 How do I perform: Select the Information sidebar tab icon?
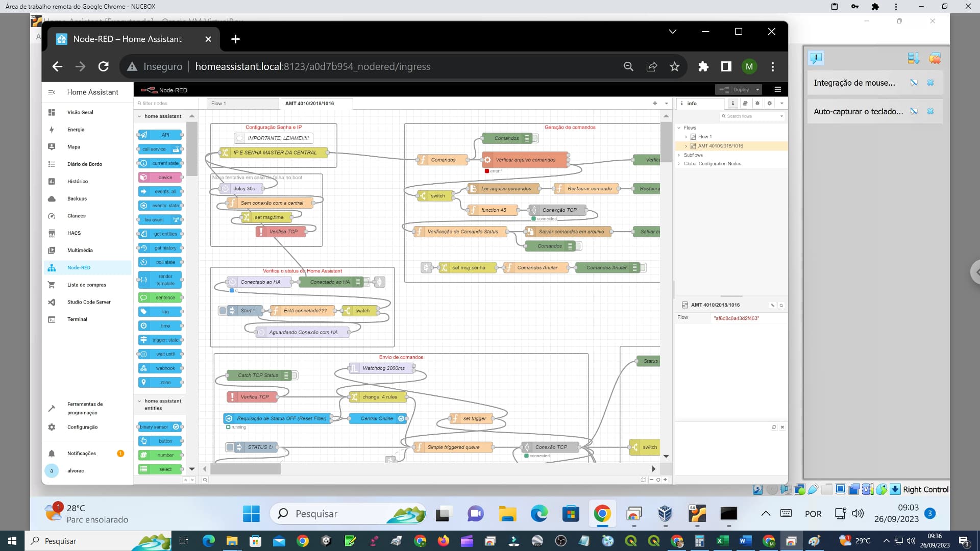(x=733, y=103)
